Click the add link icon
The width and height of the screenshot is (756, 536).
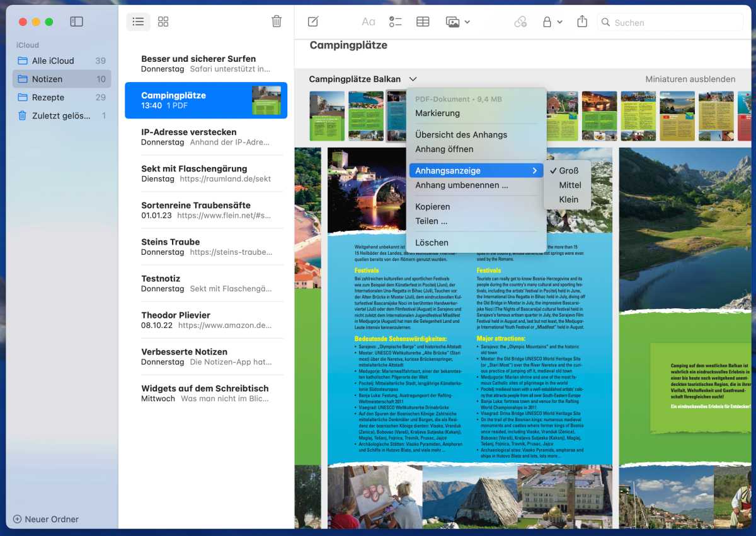520,22
